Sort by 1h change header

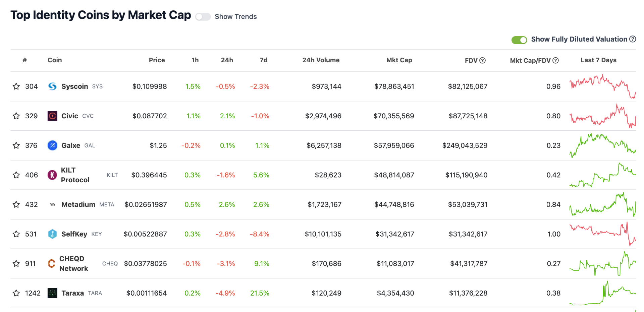tap(195, 60)
